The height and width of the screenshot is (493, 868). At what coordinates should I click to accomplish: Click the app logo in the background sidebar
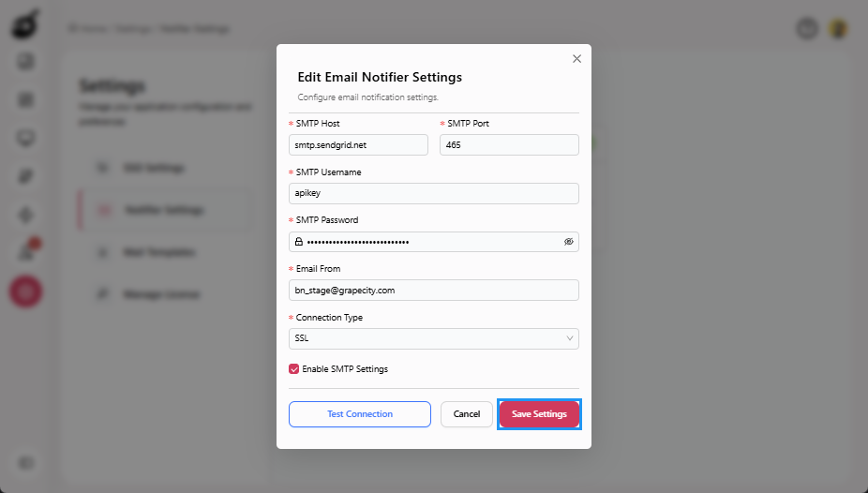[x=26, y=25]
